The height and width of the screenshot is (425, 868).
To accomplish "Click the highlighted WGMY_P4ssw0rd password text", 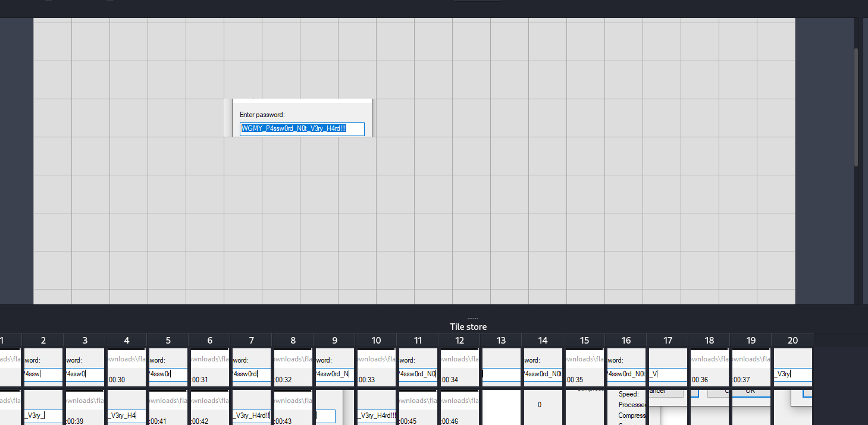I will tap(294, 128).
